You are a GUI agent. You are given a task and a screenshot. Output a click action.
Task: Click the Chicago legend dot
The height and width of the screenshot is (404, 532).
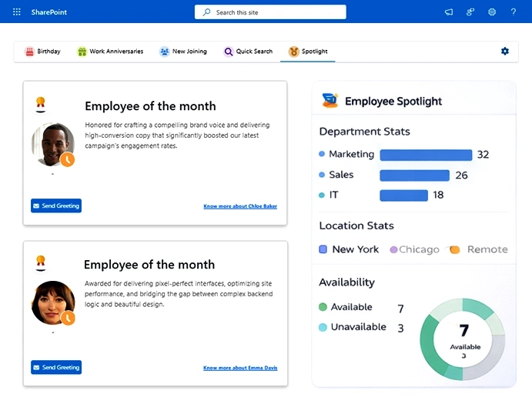coord(393,249)
